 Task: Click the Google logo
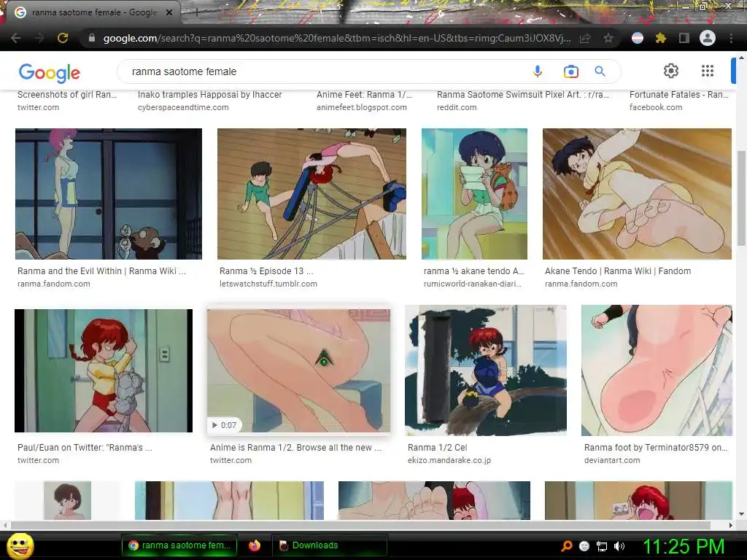tap(50, 72)
